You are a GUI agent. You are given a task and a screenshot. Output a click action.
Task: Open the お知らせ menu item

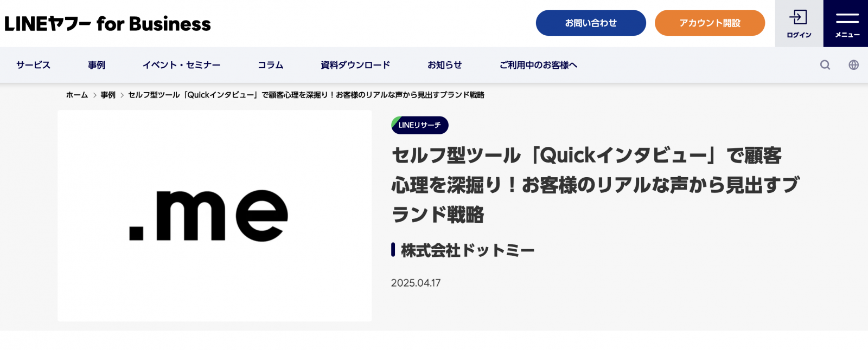445,65
